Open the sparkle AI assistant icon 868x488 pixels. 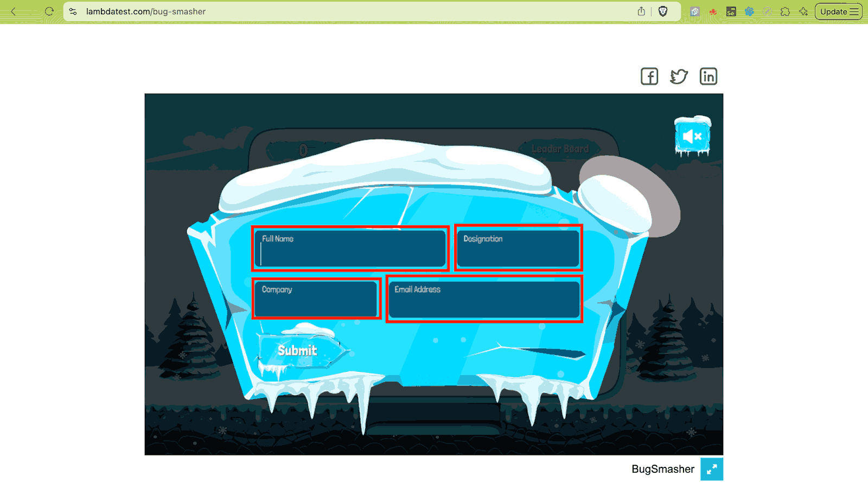[803, 11]
